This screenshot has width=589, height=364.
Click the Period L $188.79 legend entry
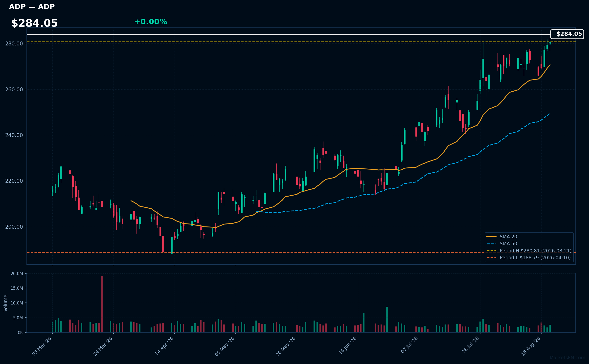coord(528,258)
